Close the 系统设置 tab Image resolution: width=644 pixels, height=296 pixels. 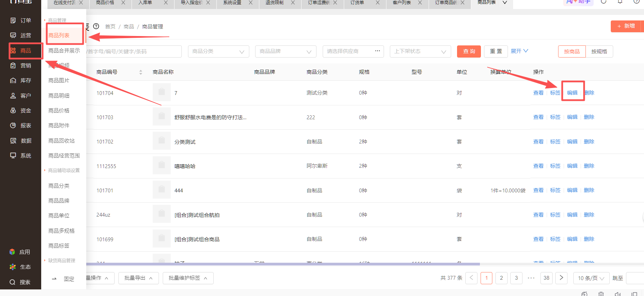[x=251, y=2]
